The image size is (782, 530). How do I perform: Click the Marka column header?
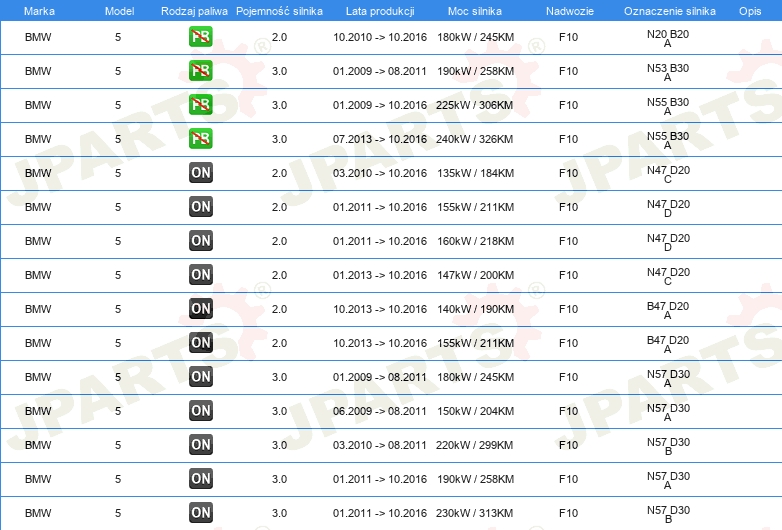coord(39,11)
